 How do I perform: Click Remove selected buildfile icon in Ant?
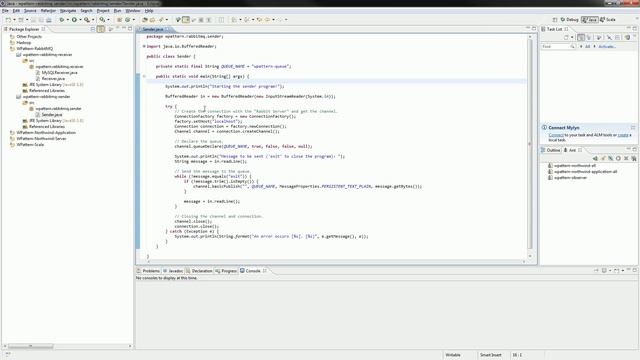click(x=626, y=158)
